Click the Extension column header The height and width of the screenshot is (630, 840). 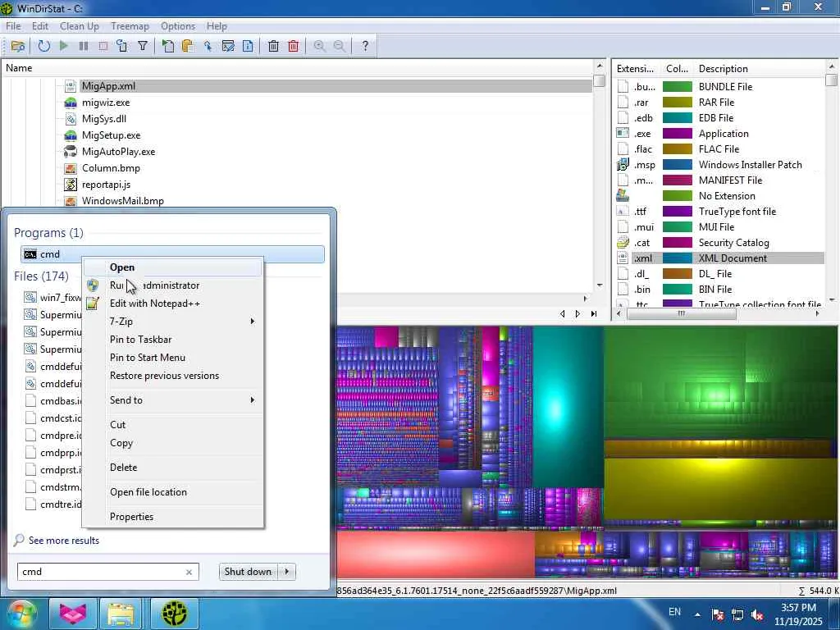[635, 69]
